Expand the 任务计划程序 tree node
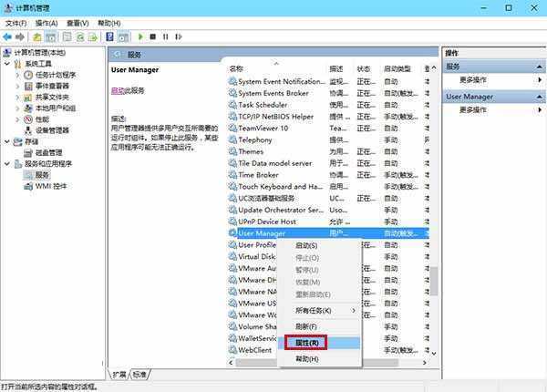The width and height of the screenshot is (547, 392). click(x=17, y=75)
